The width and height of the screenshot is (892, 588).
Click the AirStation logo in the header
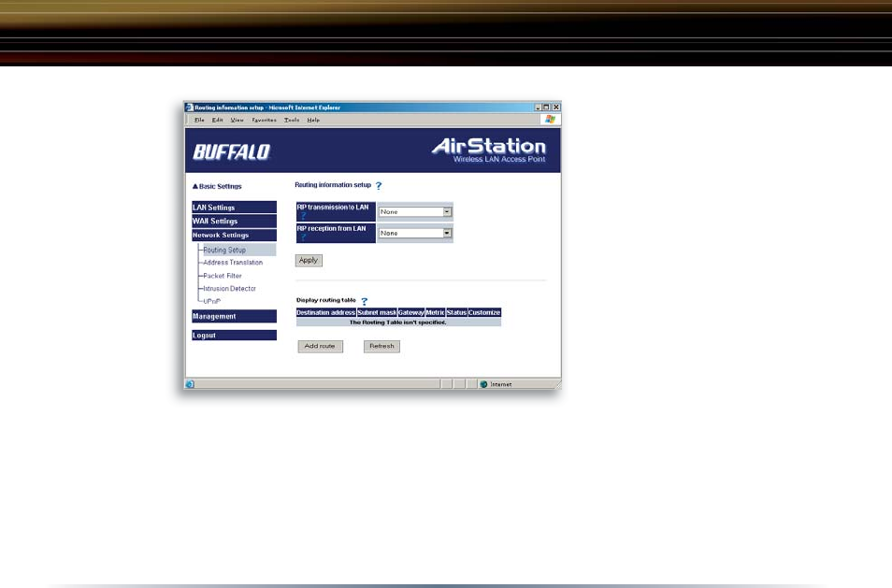[489, 151]
